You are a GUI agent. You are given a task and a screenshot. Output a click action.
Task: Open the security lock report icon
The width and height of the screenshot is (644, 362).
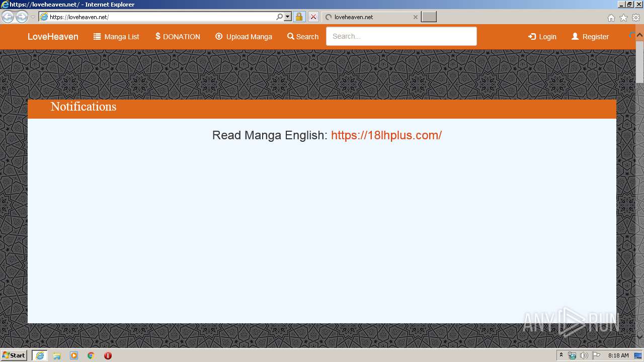click(x=299, y=17)
